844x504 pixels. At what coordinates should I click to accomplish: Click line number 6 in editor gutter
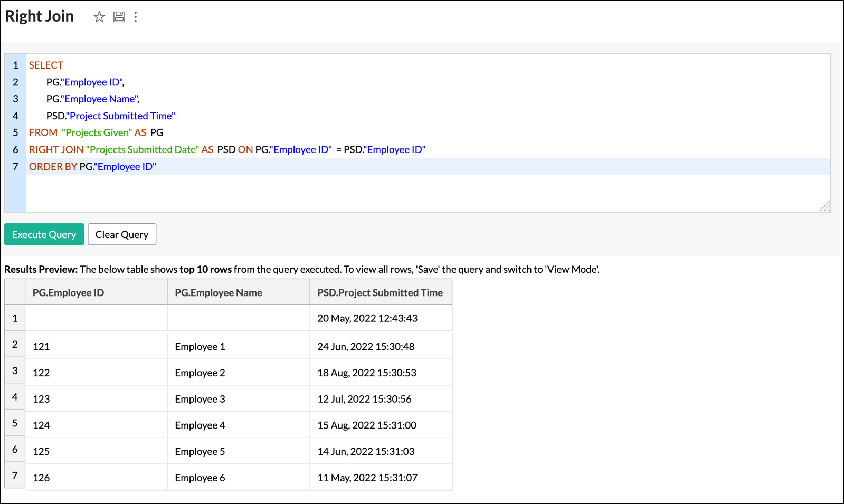click(x=15, y=149)
